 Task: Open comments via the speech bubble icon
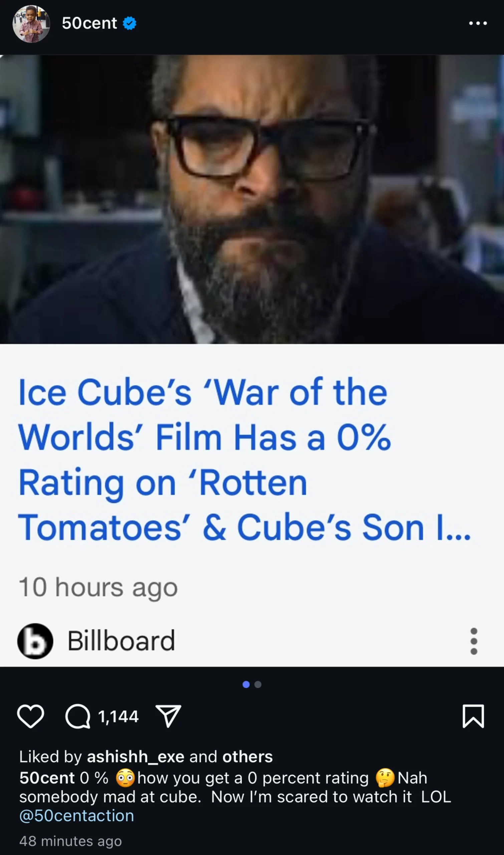click(x=78, y=716)
